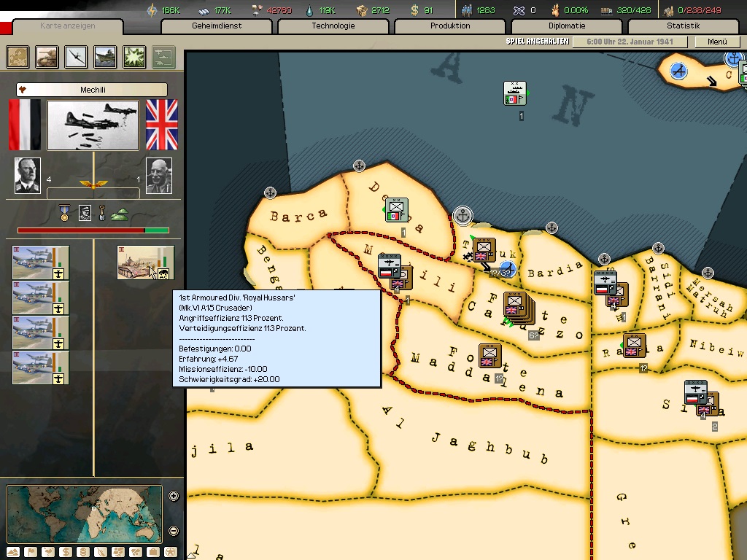This screenshot has width=747, height=560.
Task: Click the naval units ship icon
Action: (x=106, y=56)
